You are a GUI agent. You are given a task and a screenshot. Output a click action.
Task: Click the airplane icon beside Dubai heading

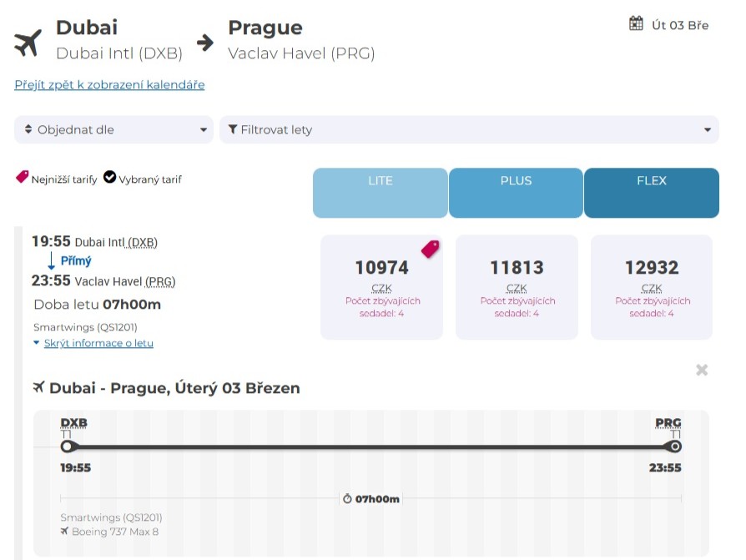click(28, 42)
